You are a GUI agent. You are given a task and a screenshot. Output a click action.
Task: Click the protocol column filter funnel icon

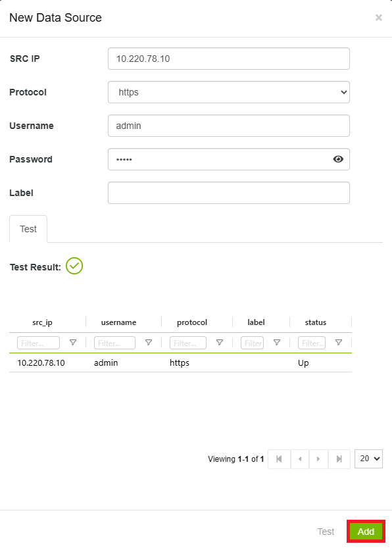(x=220, y=342)
